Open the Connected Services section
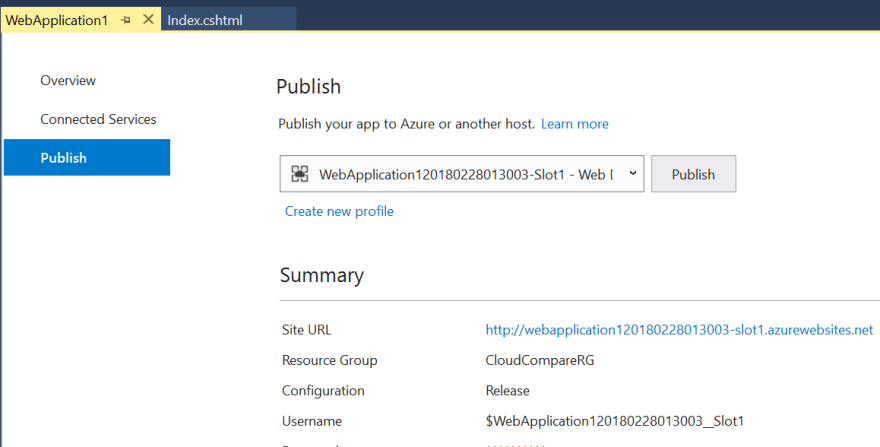This screenshot has width=880, height=447. click(98, 119)
